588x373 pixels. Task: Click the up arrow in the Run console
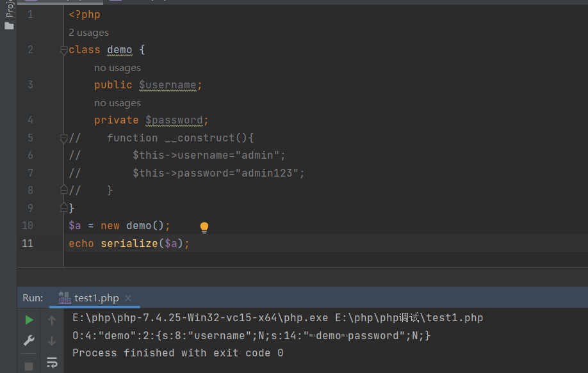(x=52, y=320)
